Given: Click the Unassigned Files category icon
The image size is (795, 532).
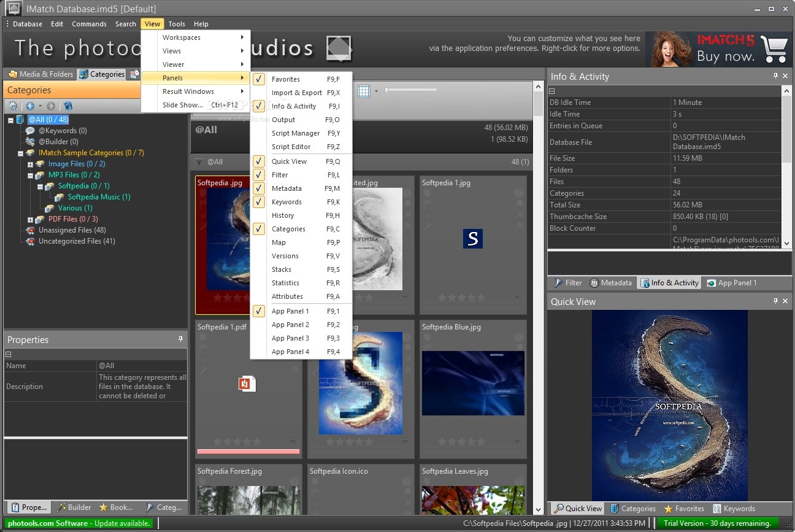Looking at the screenshot, I should 30,230.
